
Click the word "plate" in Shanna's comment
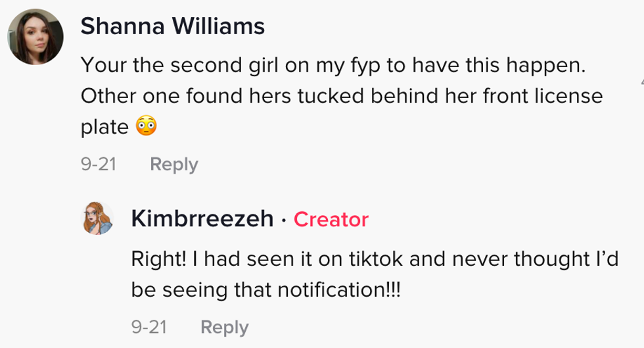104,128
